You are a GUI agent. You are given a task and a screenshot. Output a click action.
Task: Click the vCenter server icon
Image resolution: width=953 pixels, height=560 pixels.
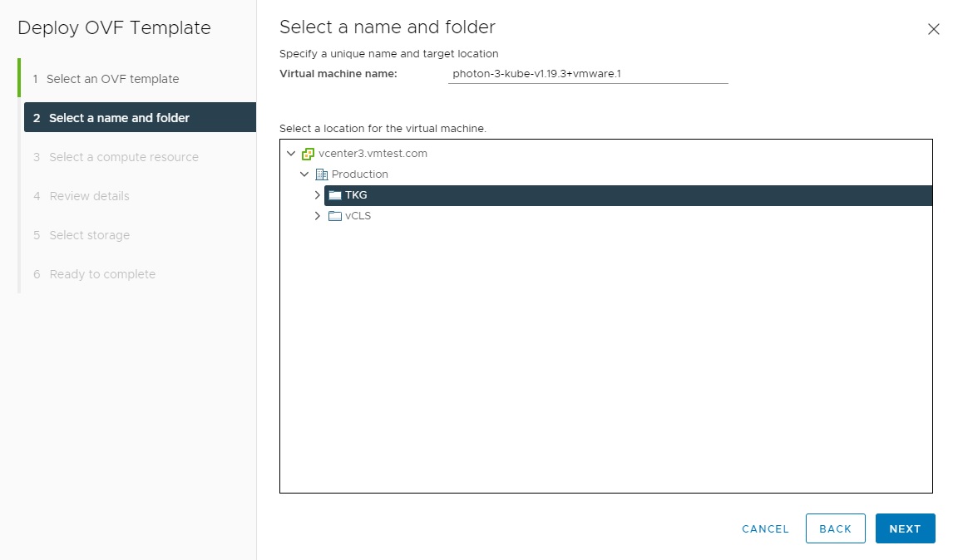click(308, 154)
